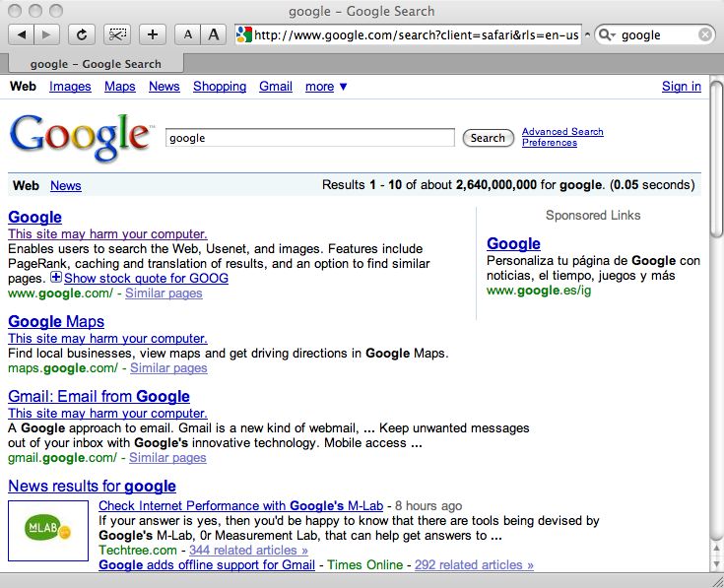Open Similar pages for maps.google.com
The image size is (724, 588).
click(x=168, y=367)
